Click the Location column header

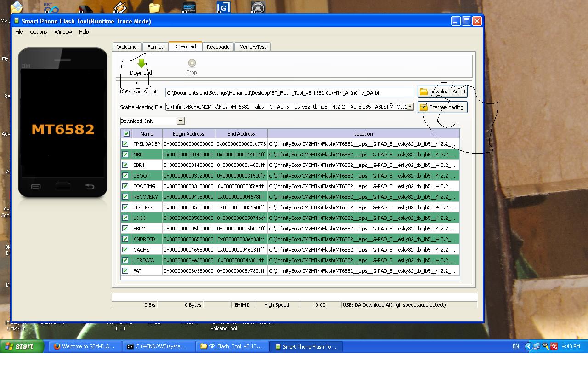click(363, 134)
